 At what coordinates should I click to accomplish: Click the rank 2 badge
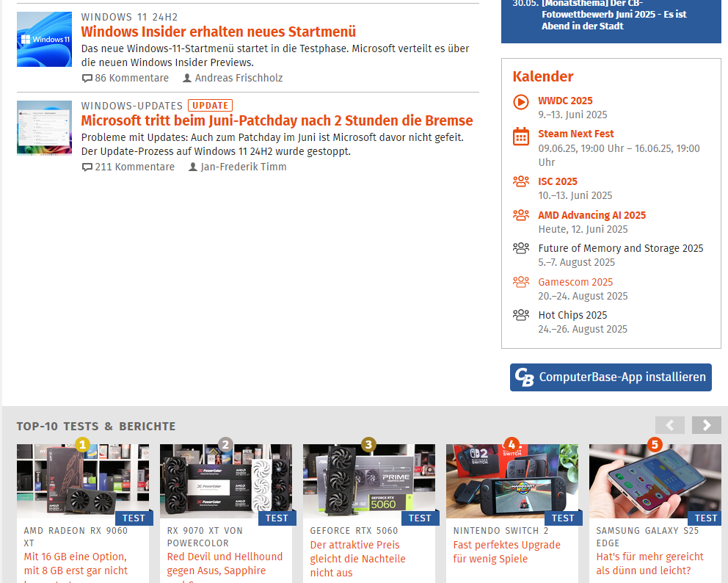tap(225, 444)
